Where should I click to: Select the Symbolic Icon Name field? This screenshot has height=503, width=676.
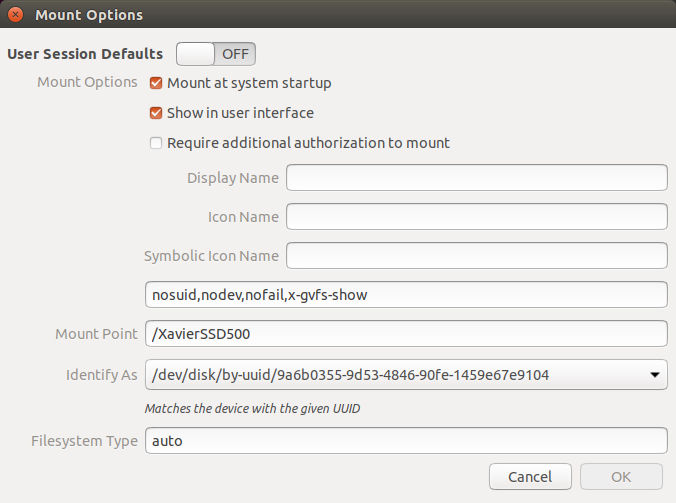[476, 255]
